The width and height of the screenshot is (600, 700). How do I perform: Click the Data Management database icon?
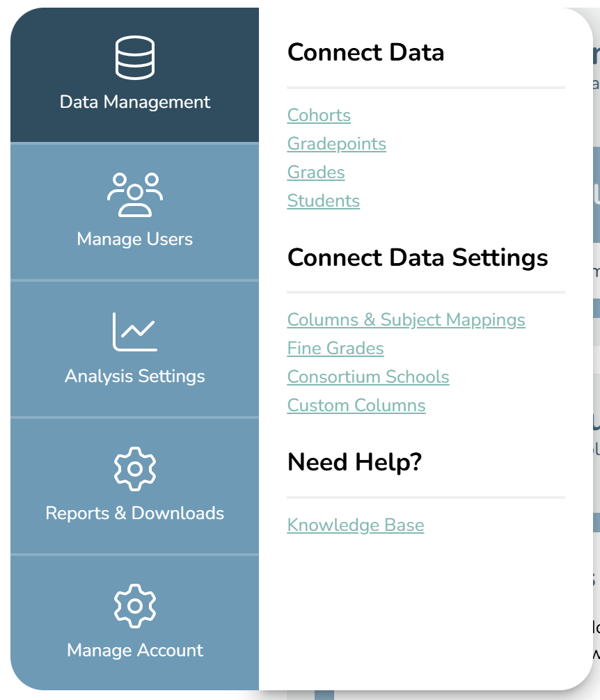click(135, 58)
